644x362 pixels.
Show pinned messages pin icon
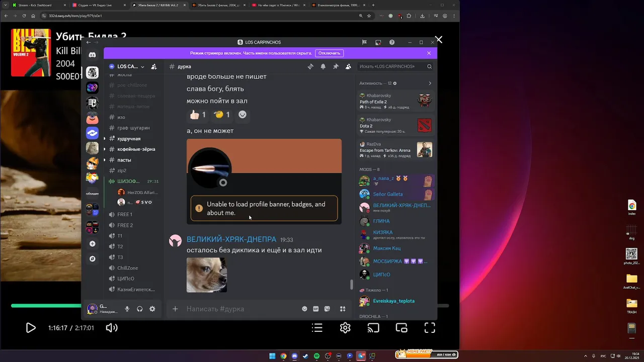336,66
